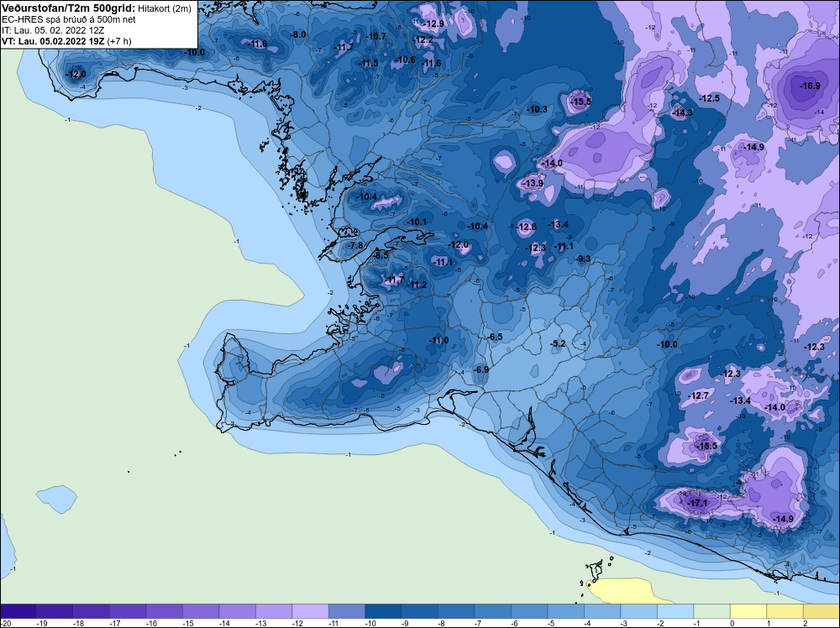Viewport: 840px width, 628px height.
Task: Select the -12.9 temperature value
Action: click(x=433, y=24)
